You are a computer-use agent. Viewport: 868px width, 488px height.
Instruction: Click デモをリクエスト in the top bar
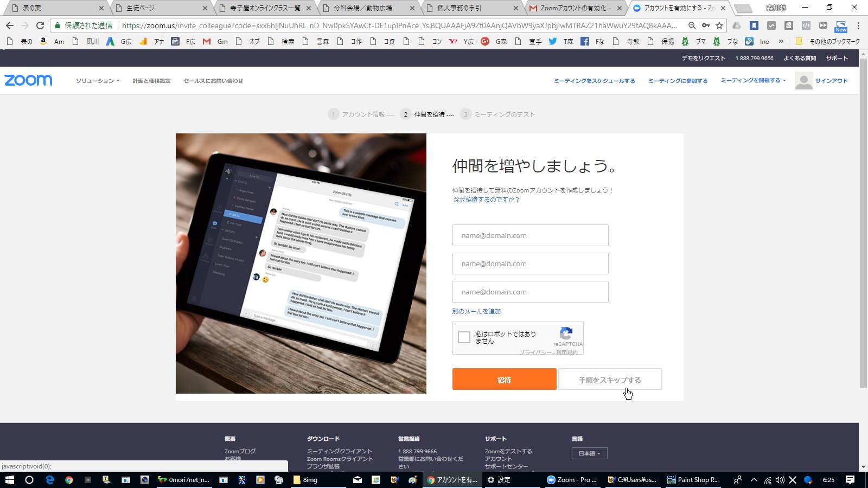click(x=703, y=58)
